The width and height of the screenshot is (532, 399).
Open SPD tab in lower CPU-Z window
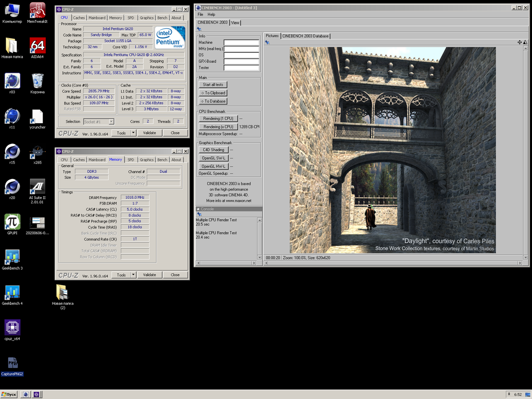pos(131,160)
